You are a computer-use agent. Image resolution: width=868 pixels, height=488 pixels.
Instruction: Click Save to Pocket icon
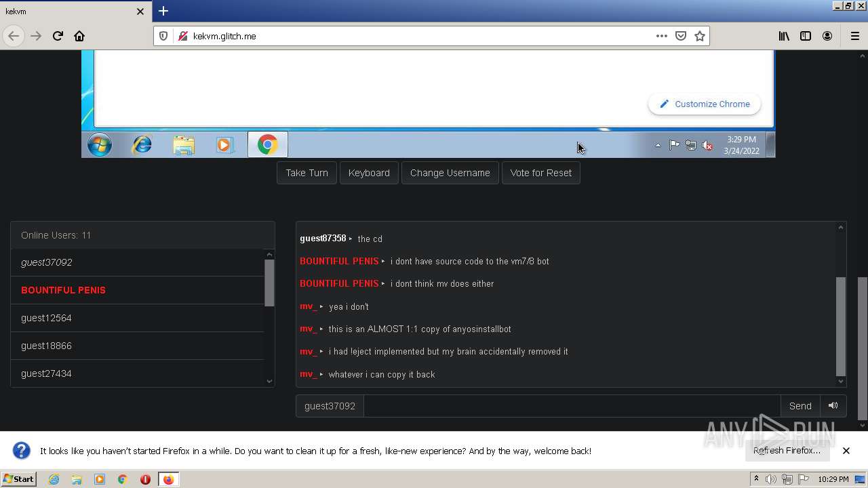[681, 36]
